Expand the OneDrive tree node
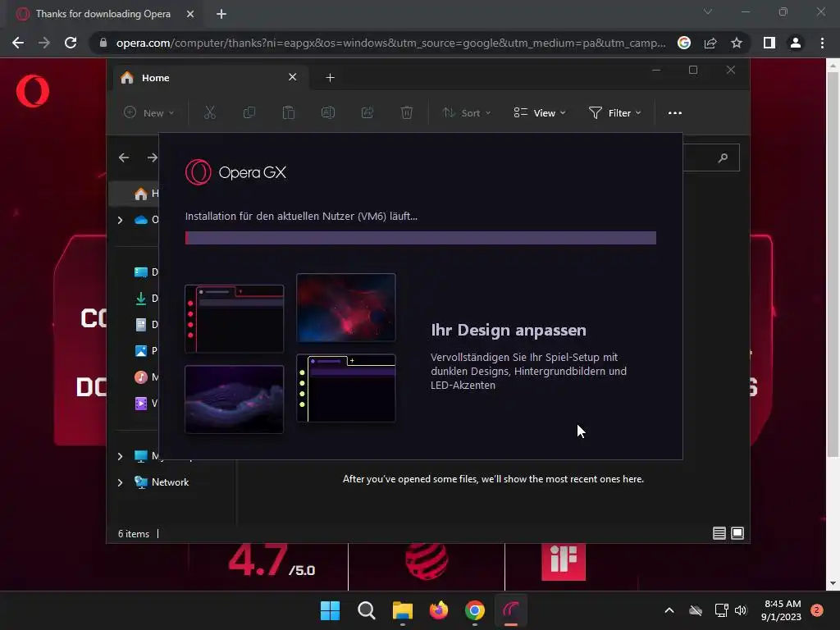This screenshot has height=630, width=840. (x=120, y=220)
